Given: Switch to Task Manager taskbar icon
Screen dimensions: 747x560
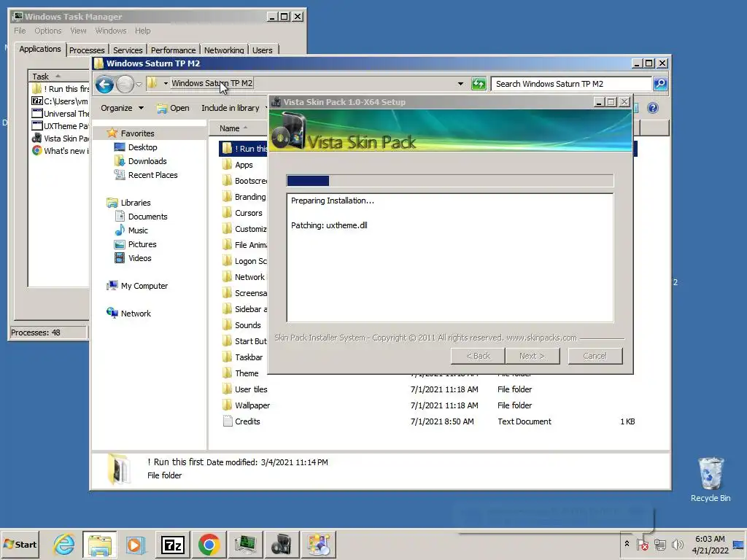Looking at the screenshot, I should coord(245,544).
